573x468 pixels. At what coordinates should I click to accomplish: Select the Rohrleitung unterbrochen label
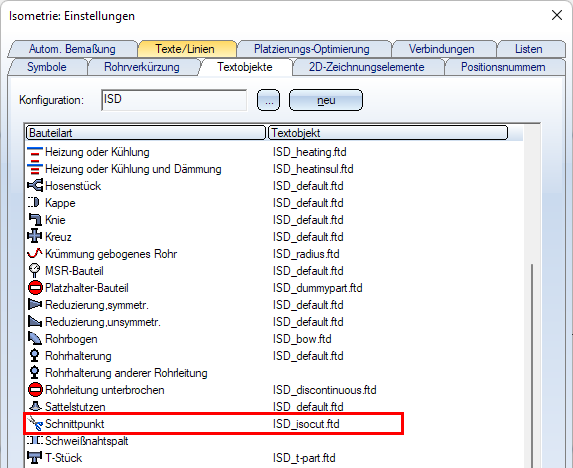pyautogui.click(x=105, y=390)
